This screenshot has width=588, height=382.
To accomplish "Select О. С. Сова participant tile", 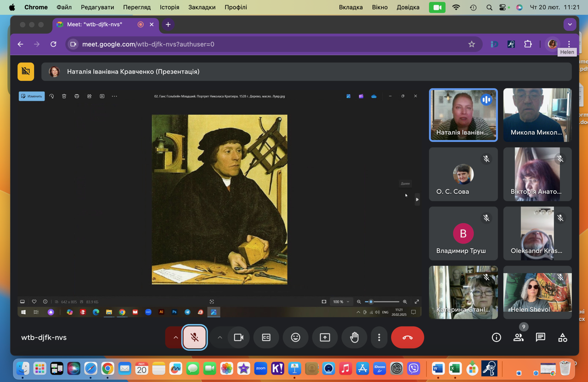I will coord(463,174).
